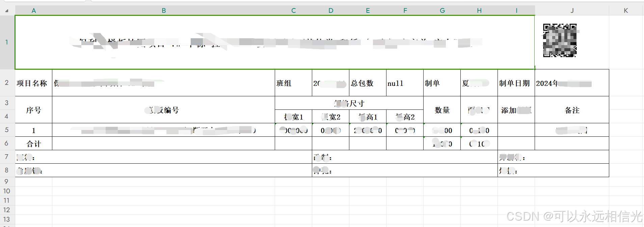Click the 高2 header cell

point(405,117)
